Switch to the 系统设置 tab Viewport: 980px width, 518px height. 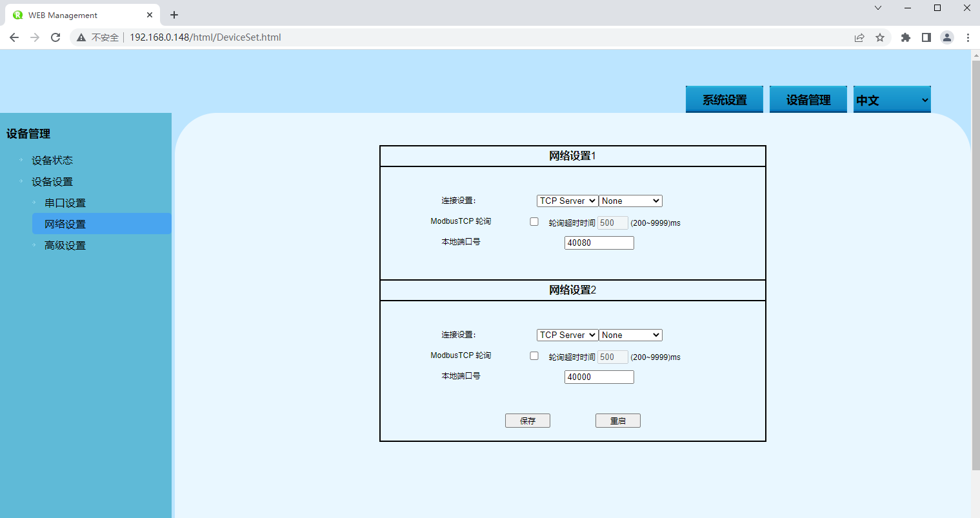(724, 100)
